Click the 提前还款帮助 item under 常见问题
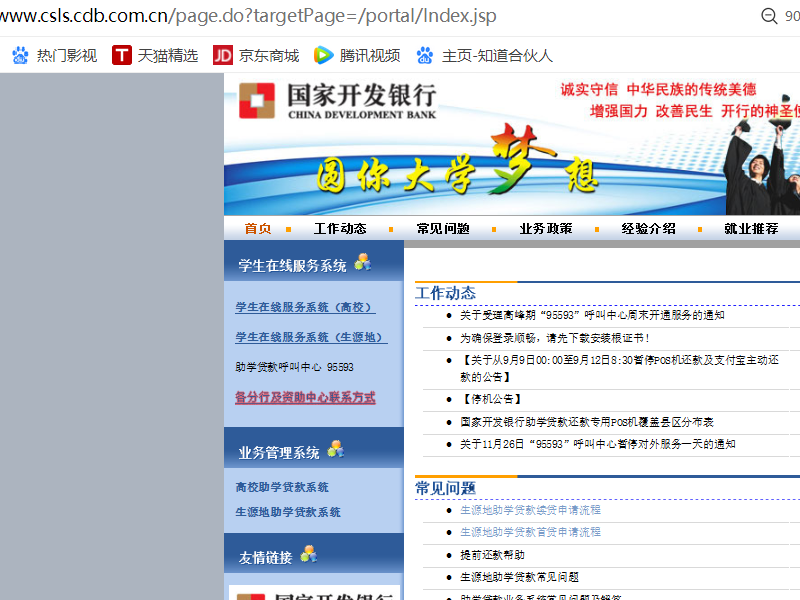The height and width of the screenshot is (600, 800). click(490, 555)
